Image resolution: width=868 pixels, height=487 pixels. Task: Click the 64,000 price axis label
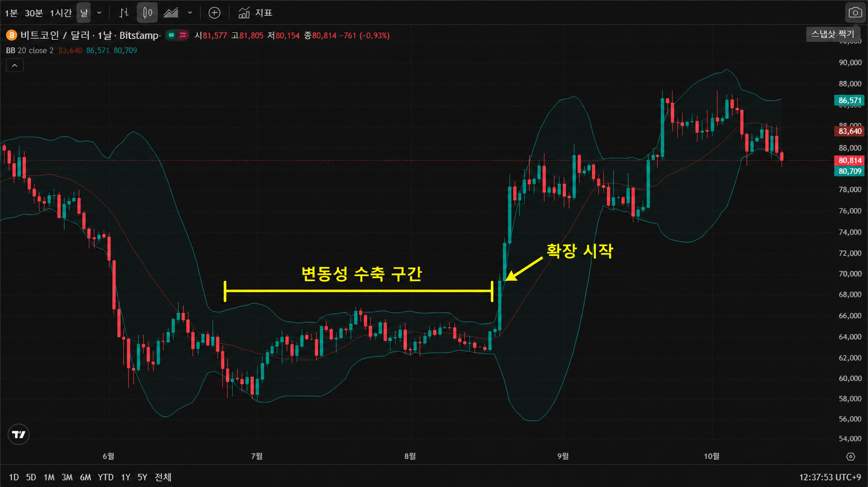click(x=850, y=337)
